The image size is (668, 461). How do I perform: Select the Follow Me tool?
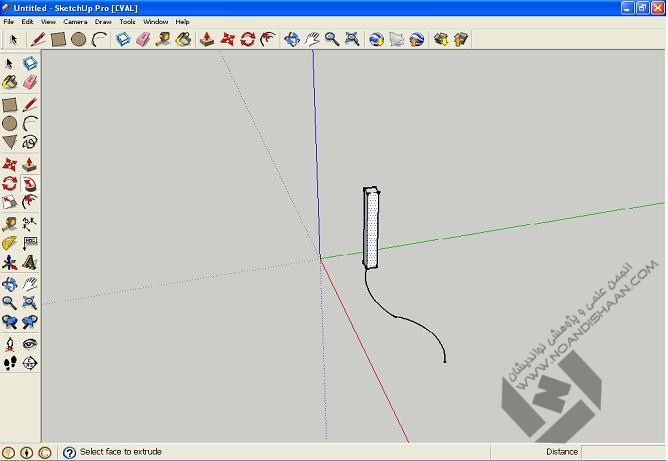29,184
